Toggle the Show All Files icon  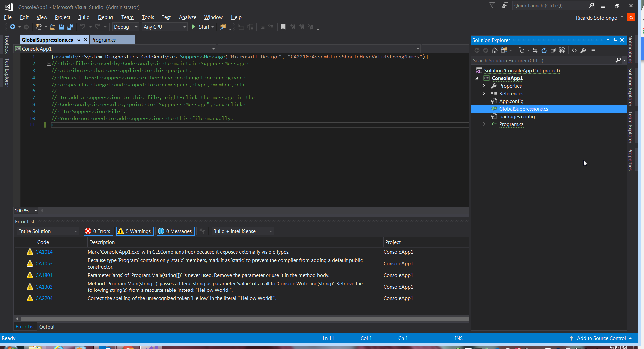tap(562, 50)
